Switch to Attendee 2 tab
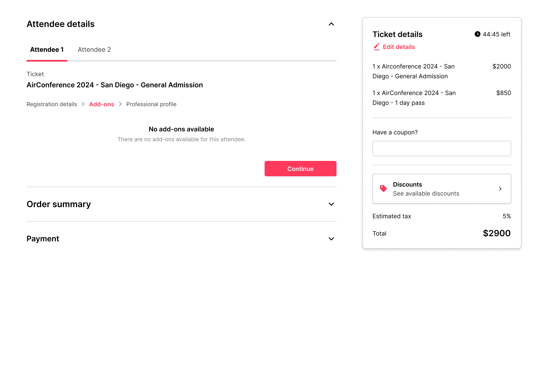The width and height of the screenshot is (548, 392). coord(94,49)
